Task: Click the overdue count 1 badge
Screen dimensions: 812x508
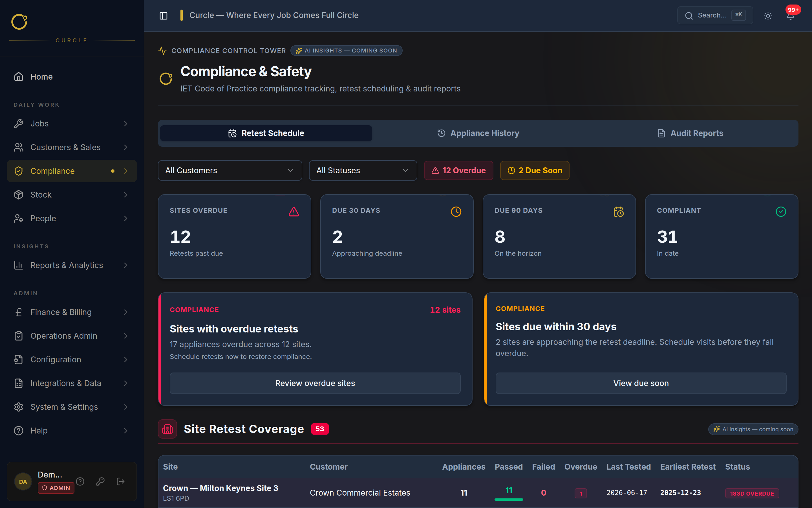Action: pyautogui.click(x=581, y=493)
